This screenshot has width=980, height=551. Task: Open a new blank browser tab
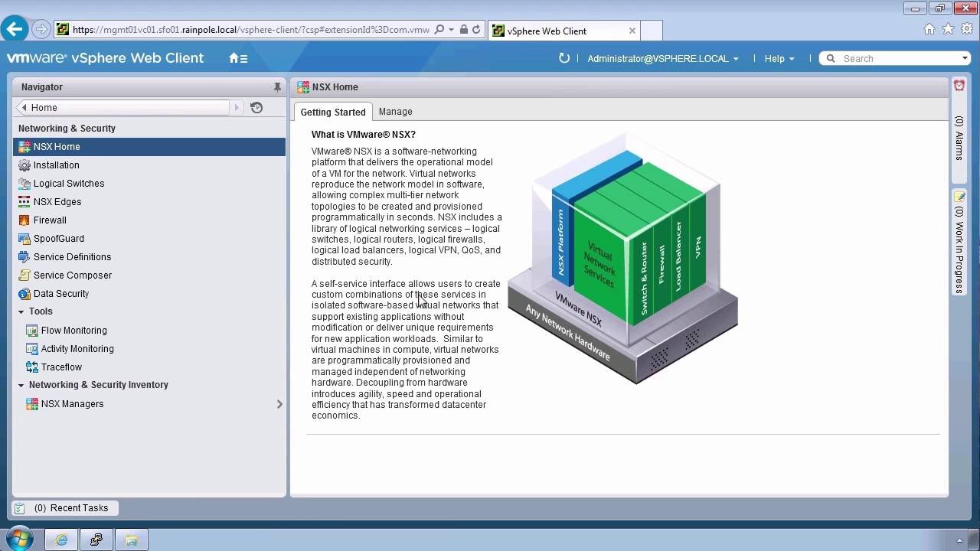pyautogui.click(x=651, y=31)
